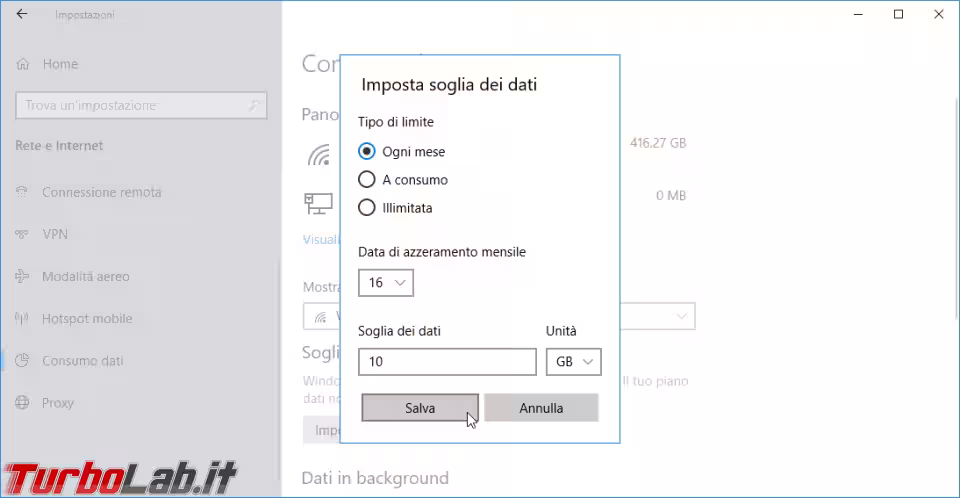
Task: Save the threshold with the Salva button
Action: tap(420, 408)
